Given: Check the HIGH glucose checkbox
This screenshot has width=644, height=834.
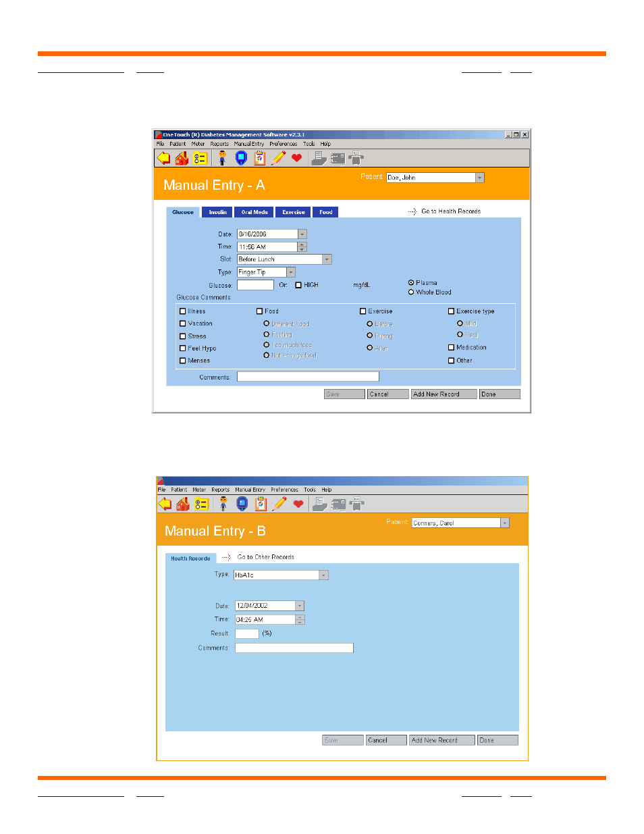Looking at the screenshot, I should [298, 285].
